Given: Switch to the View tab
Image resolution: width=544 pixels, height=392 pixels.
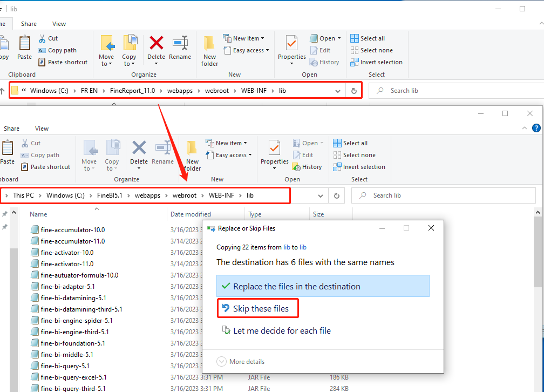Looking at the screenshot, I should (59, 23).
